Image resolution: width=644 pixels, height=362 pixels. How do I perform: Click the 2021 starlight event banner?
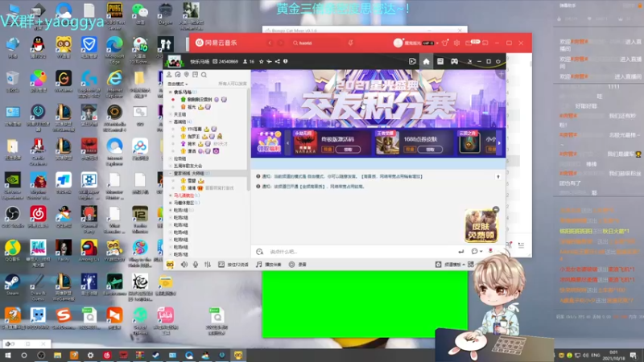[x=378, y=98]
